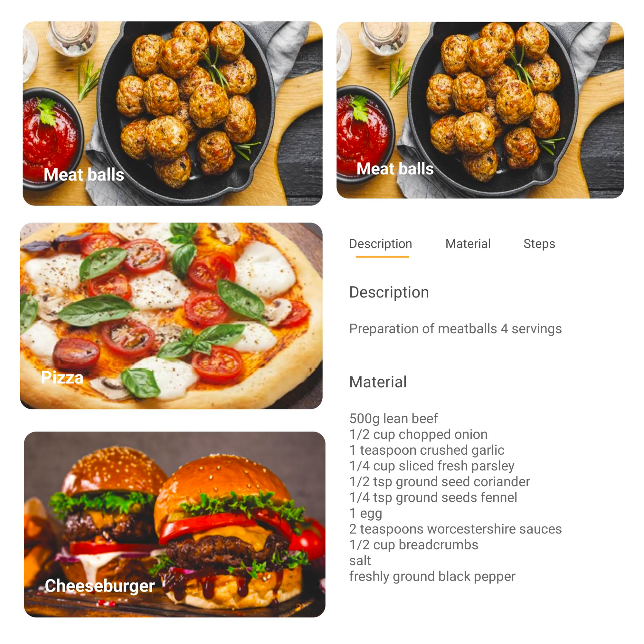Click the 'freshly ground black pepper' line
The width and height of the screenshot is (644, 644).
432,576
